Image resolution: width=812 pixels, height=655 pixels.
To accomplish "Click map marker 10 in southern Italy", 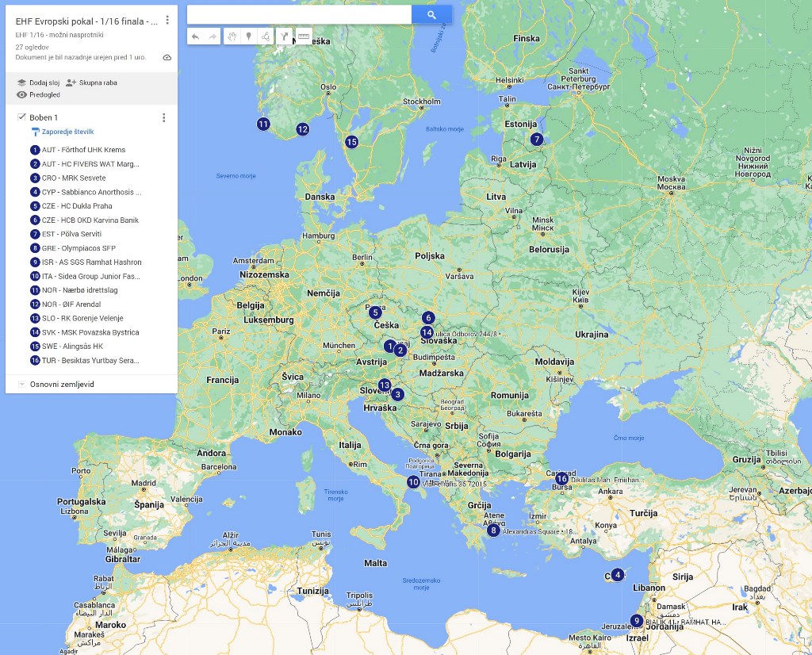I will [x=413, y=482].
